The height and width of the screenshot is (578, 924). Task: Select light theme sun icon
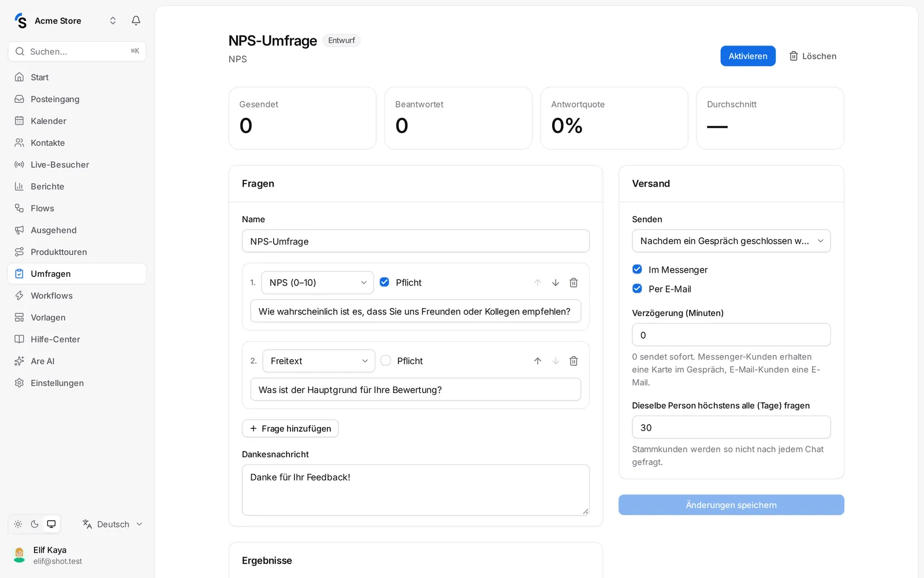pyautogui.click(x=18, y=524)
